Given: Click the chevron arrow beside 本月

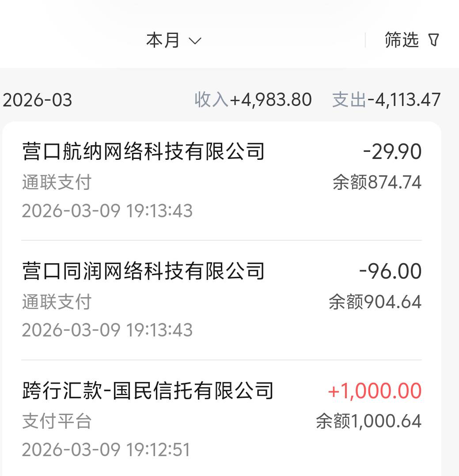Looking at the screenshot, I should pyautogui.click(x=195, y=41).
